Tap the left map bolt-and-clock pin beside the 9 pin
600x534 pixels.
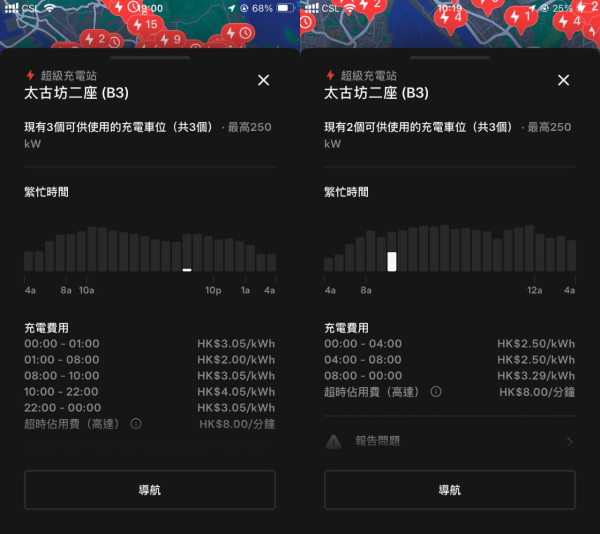(238, 33)
